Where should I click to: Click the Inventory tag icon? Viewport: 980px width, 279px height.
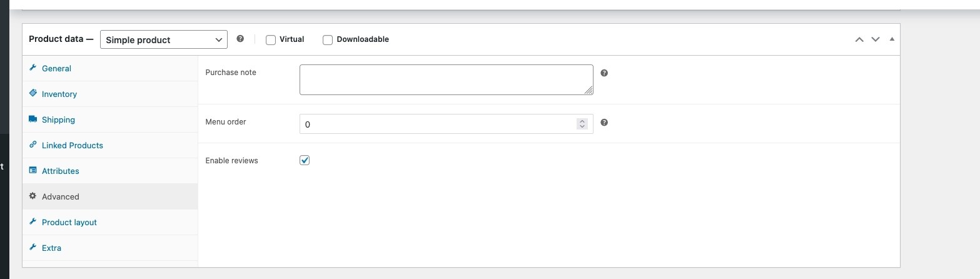point(33,94)
